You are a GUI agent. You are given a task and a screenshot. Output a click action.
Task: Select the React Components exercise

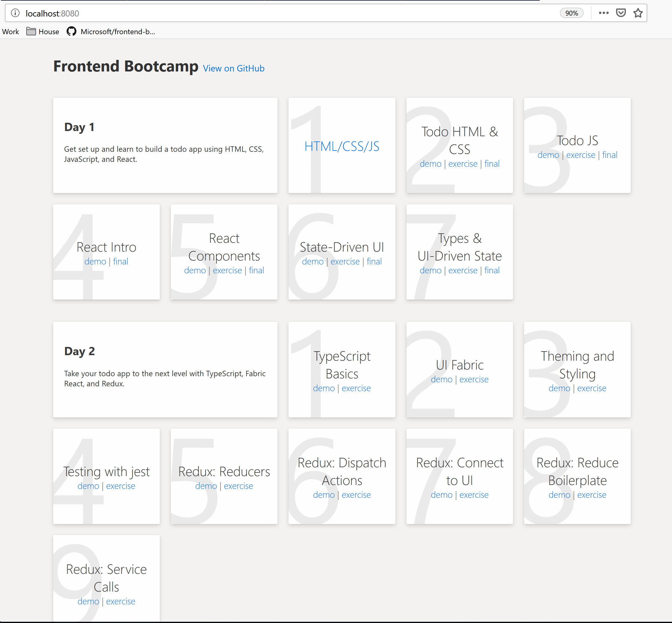pyautogui.click(x=227, y=270)
